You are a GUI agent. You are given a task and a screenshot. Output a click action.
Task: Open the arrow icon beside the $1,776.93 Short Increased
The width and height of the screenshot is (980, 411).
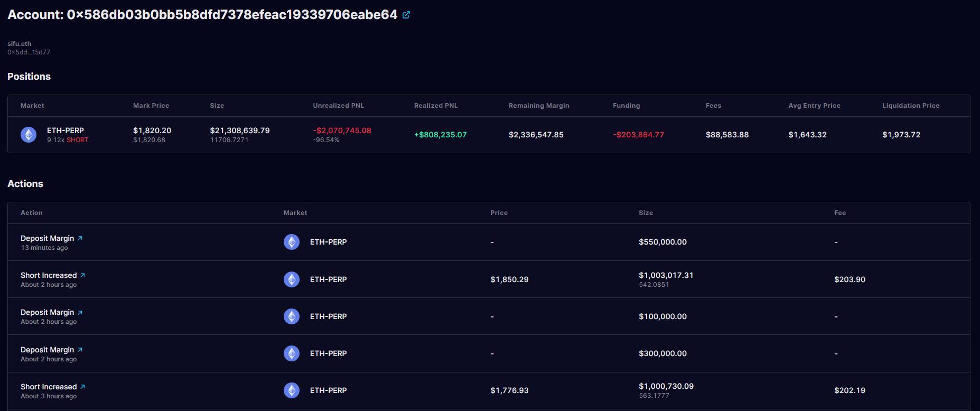click(82, 387)
